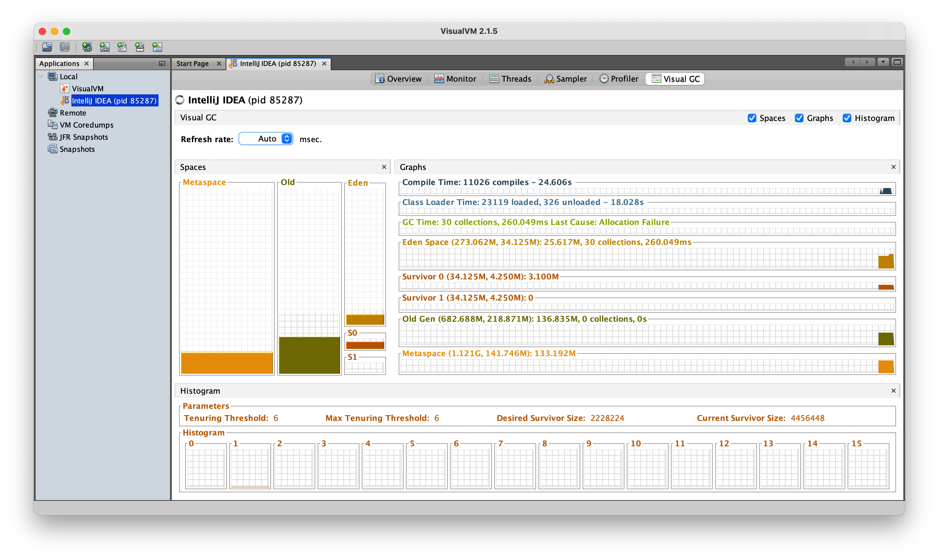The width and height of the screenshot is (939, 560).
Task: Close the Spaces panel
Action: click(x=384, y=167)
